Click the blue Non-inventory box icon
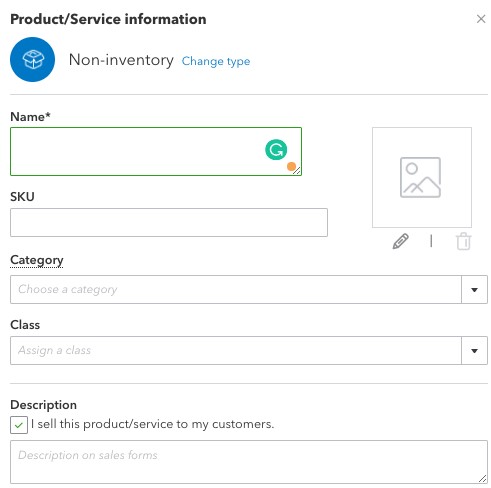Viewport: 491px width, 488px height. pos(32,59)
